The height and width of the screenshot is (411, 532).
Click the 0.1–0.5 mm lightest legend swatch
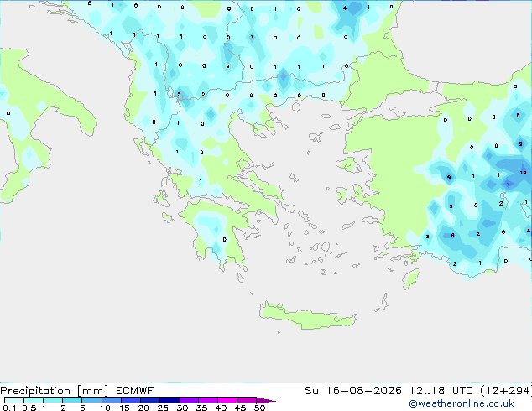click(x=14, y=400)
